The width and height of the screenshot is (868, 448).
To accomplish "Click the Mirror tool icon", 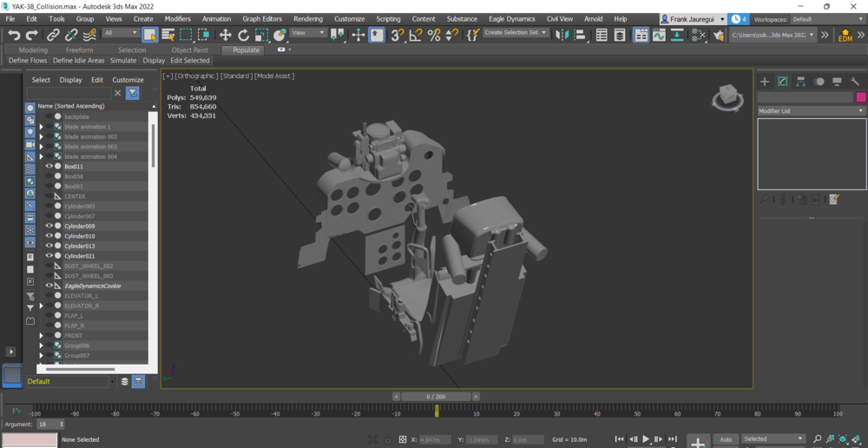I will [x=561, y=35].
